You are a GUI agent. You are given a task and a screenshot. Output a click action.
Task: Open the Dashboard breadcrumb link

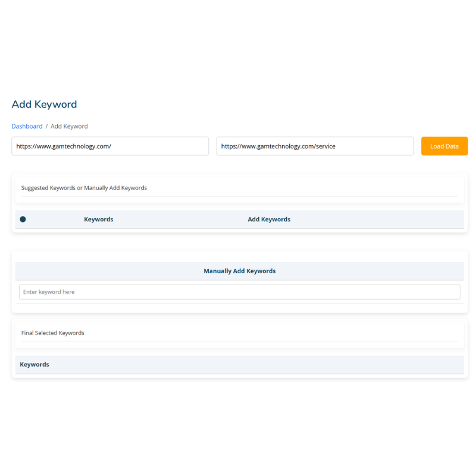click(27, 126)
